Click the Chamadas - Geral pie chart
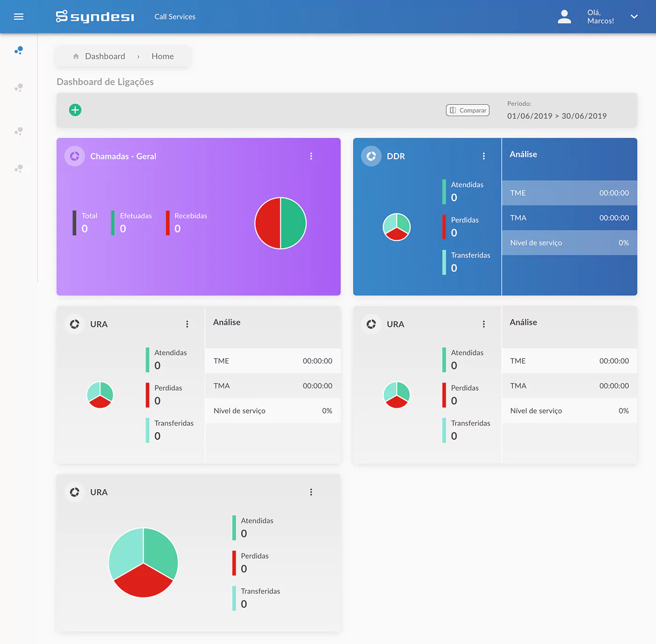Screen dimensions: 656x644 [x=280, y=223]
